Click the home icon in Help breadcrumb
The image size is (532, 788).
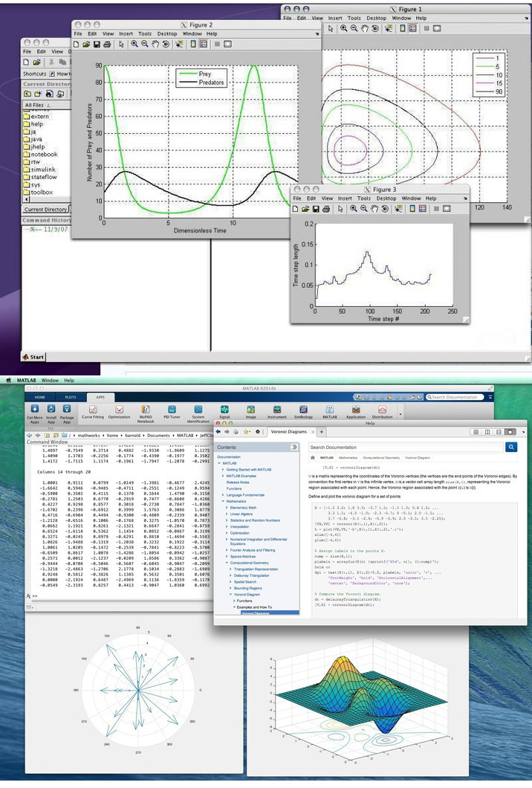coord(314,458)
